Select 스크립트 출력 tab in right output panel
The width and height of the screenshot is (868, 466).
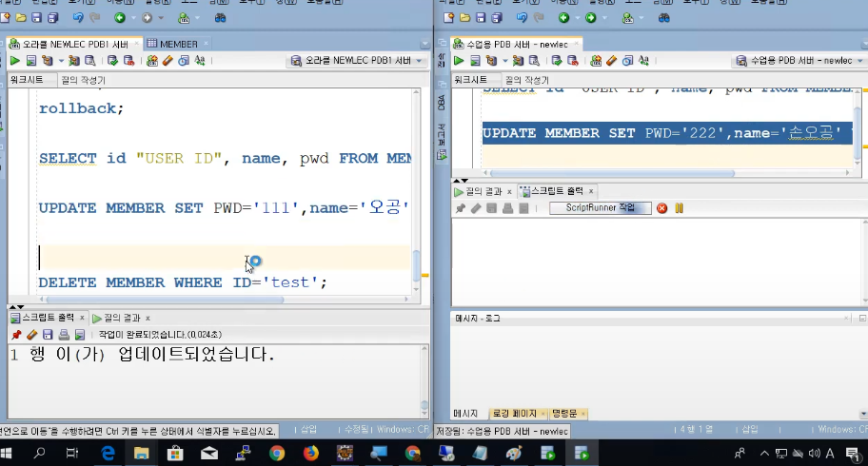coord(557,191)
